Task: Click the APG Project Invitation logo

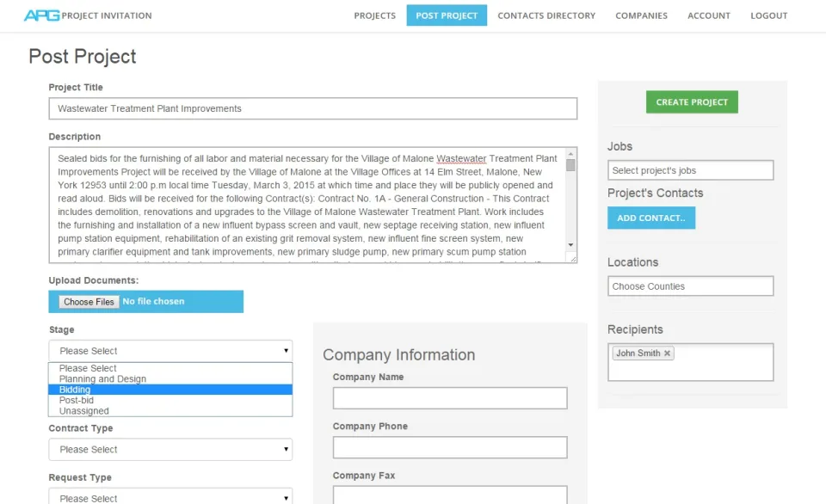Action: point(88,15)
